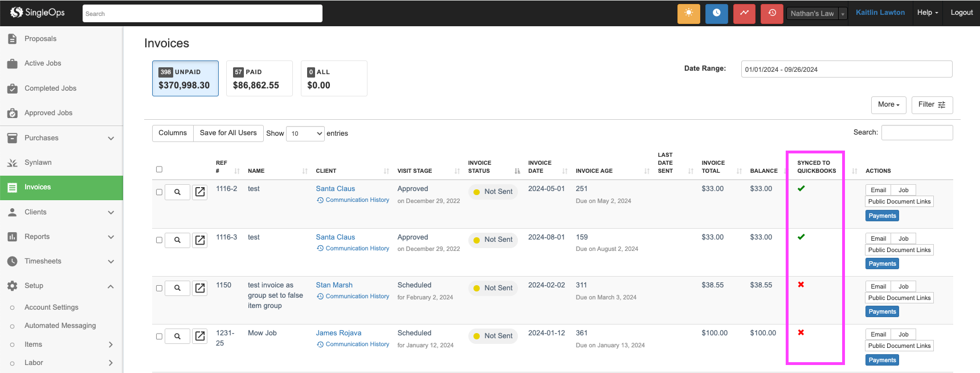Click the yellow sun icon button
The width and height of the screenshot is (980, 373).
coord(688,13)
